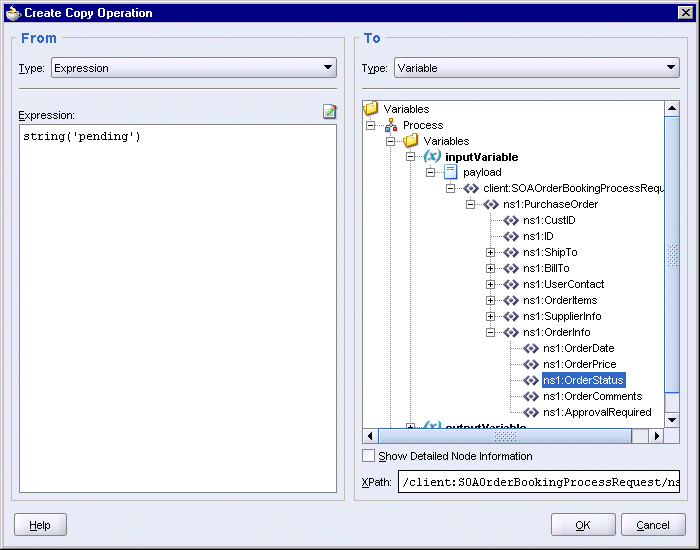Click into the Expression text area
The height and width of the screenshot is (550, 700).
[178, 308]
